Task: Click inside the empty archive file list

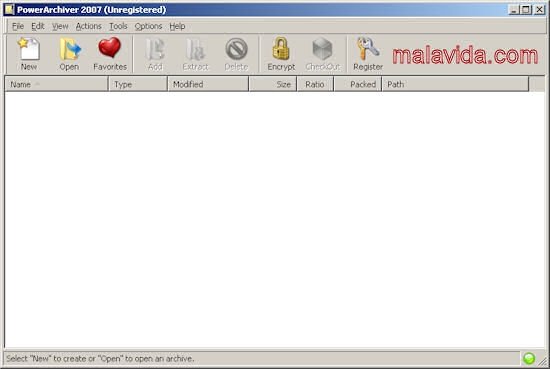Action: coord(274,220)
